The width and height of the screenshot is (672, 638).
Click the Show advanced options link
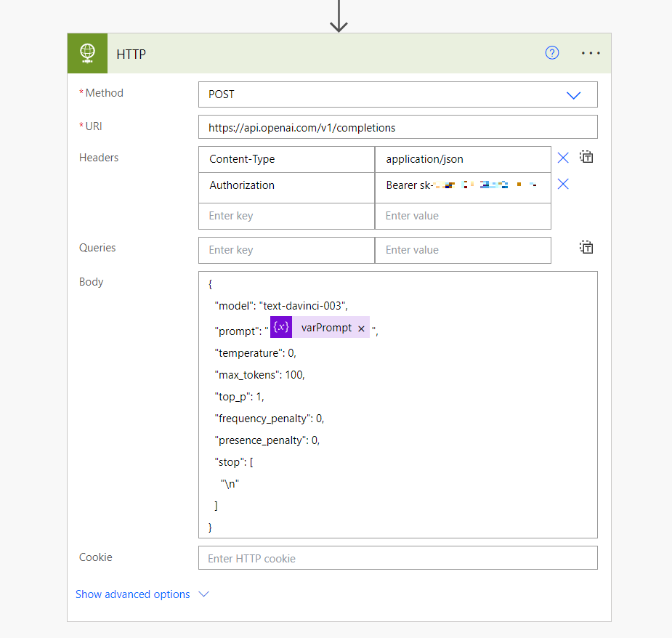[133, 594]
